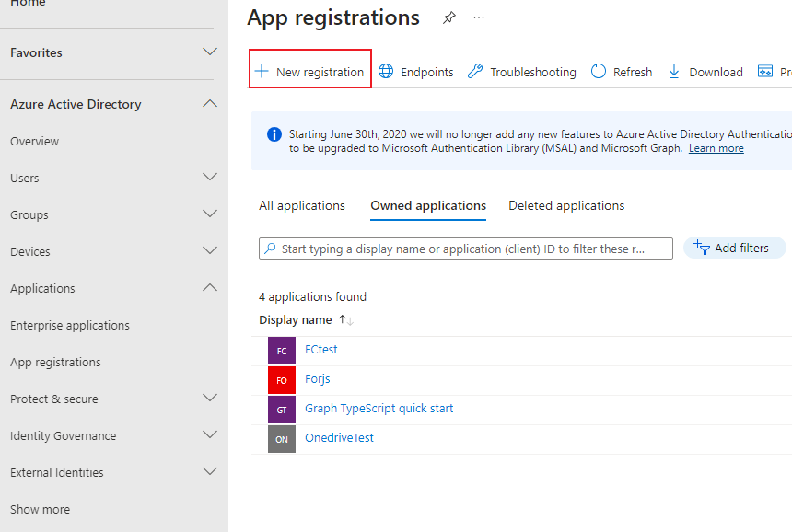Click the ON gray app icon
792x532 pixels.
click(x=282, y=439)
